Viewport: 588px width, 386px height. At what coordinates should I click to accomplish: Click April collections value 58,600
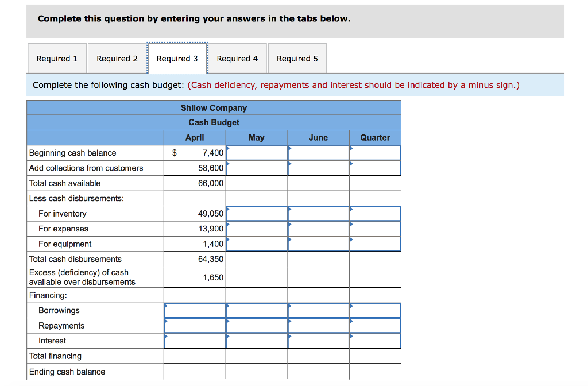pos(211,168)
